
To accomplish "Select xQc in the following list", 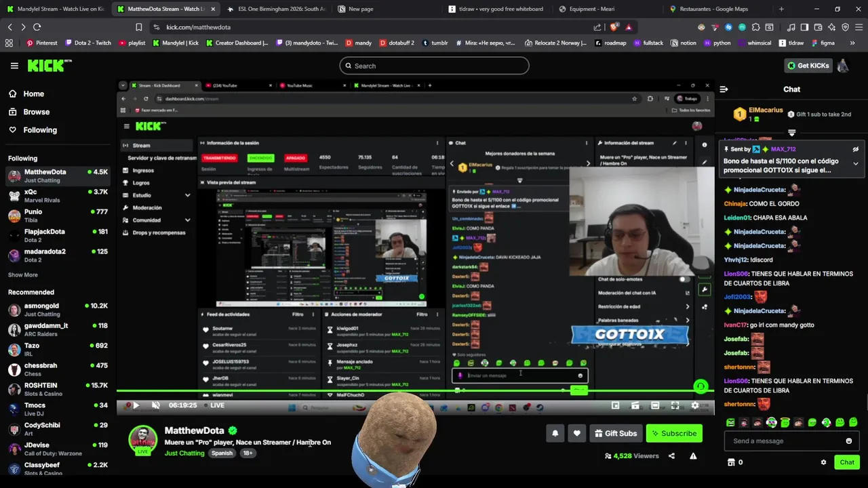I will click(x=58, y=197).
